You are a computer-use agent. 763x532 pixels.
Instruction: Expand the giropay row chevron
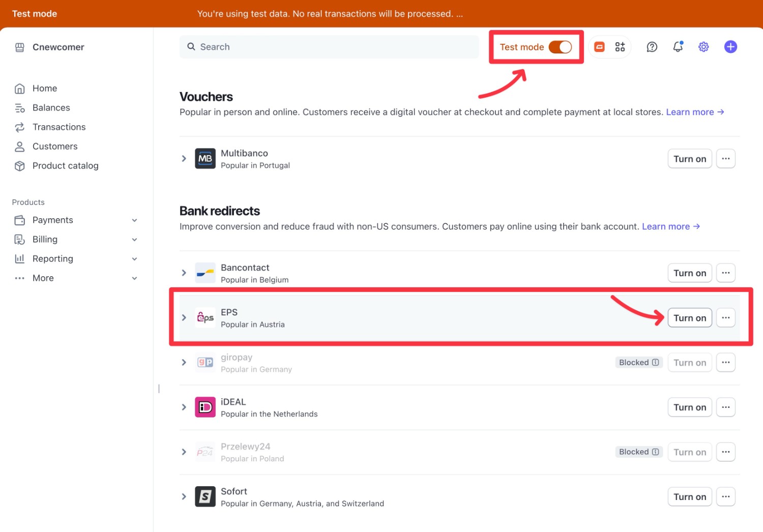[x=184, y=363]
